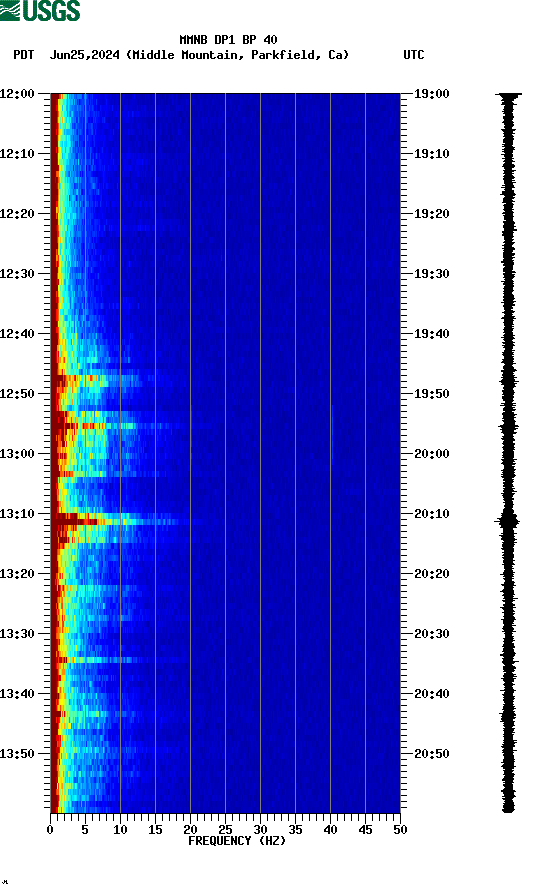Click the 20:40 UTC time label
The height and width of the screenshot is (893, 552).
(x=432, y=694)
